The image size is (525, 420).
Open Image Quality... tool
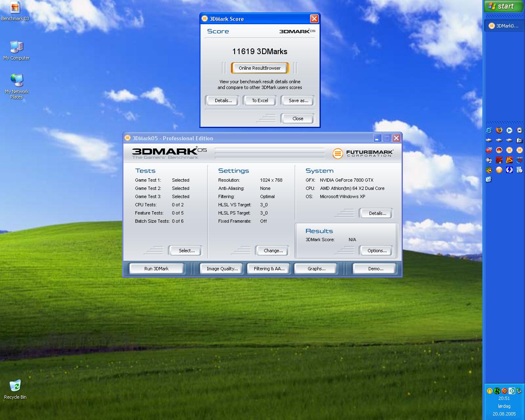point(222,269)
